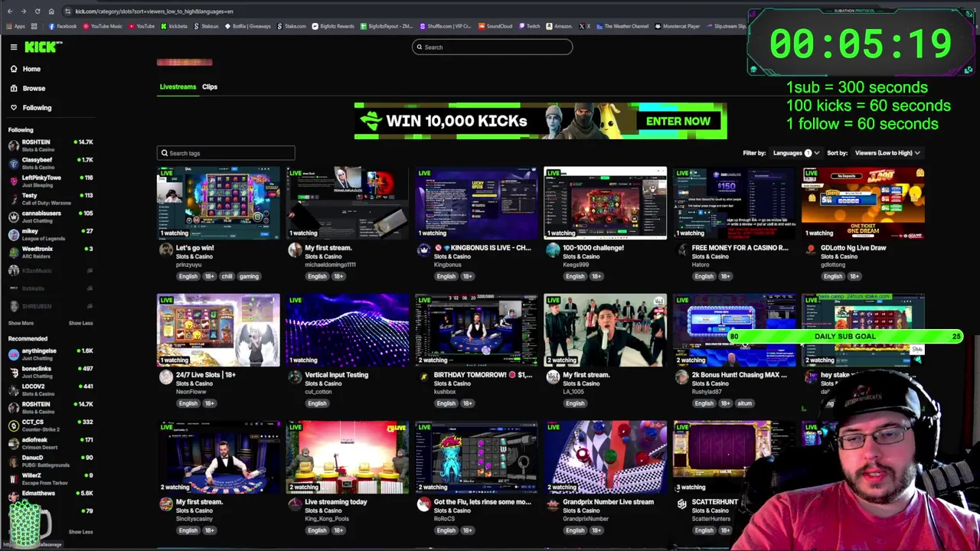Open the hamburger sidebar menu

pyautogui.click(x=14, y=47)
